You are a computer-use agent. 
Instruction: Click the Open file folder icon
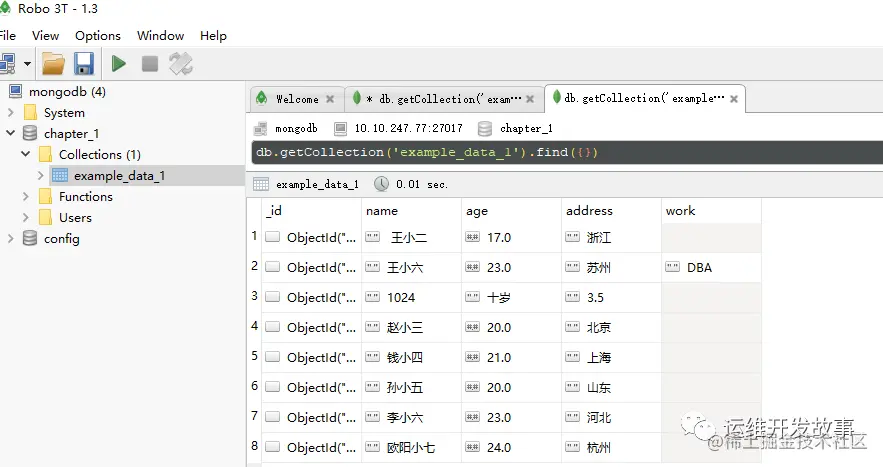point(53,64)
